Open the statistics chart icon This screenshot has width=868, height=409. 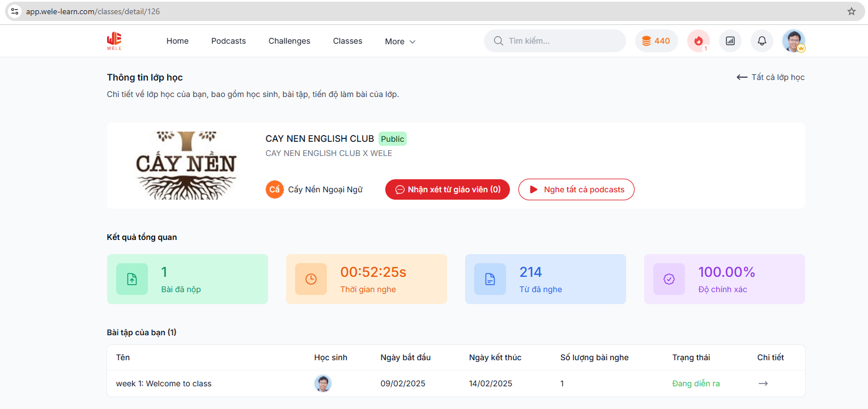[x=730, y=41]
